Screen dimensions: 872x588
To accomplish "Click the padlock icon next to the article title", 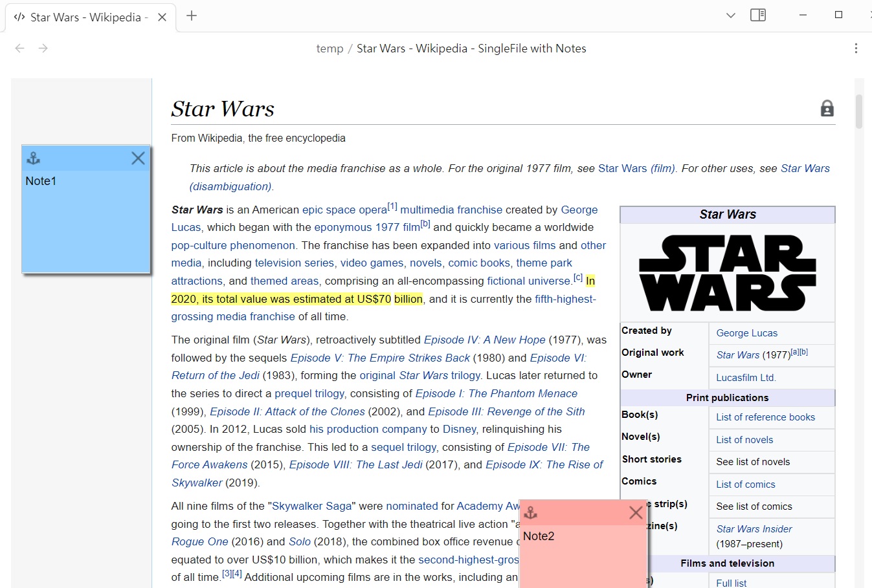I will click(827, 109).
